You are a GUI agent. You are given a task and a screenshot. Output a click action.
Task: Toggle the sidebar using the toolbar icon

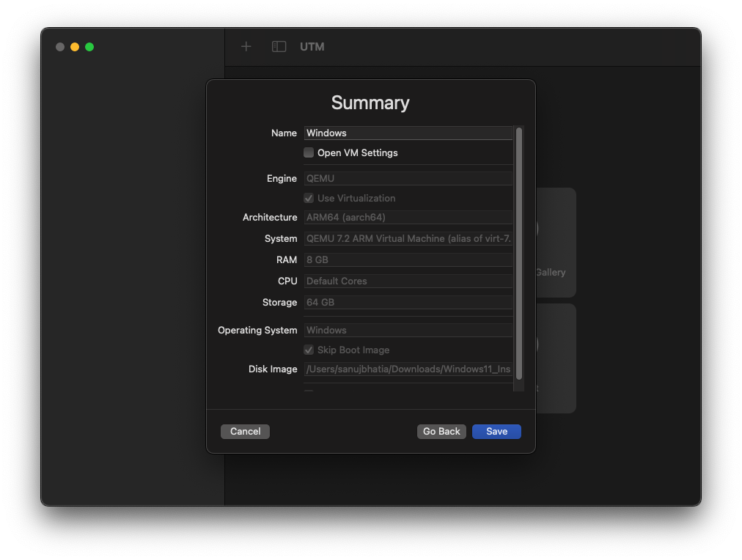pos(279,46)
